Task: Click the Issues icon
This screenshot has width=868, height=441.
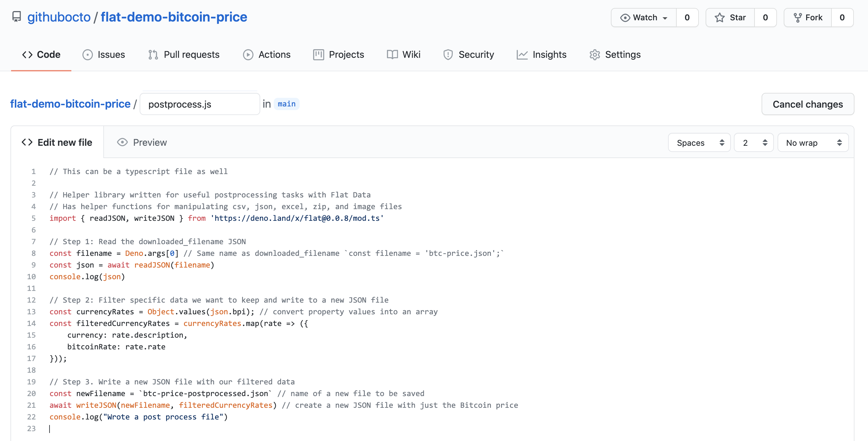Action: click(104, 54)
